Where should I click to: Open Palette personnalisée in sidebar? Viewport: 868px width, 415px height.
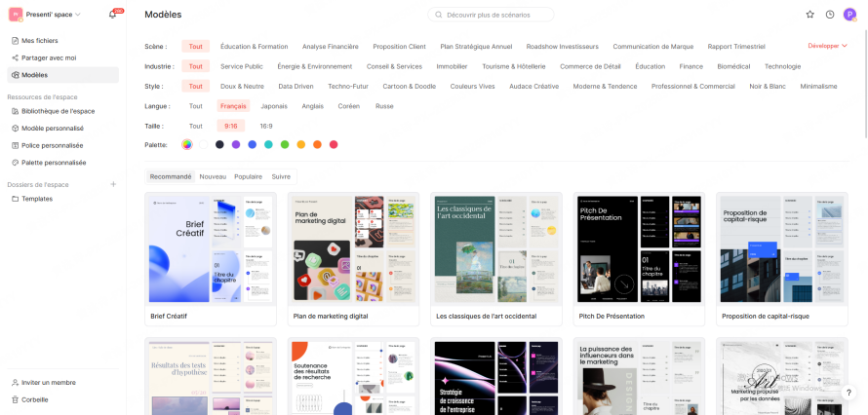[53, 163]
